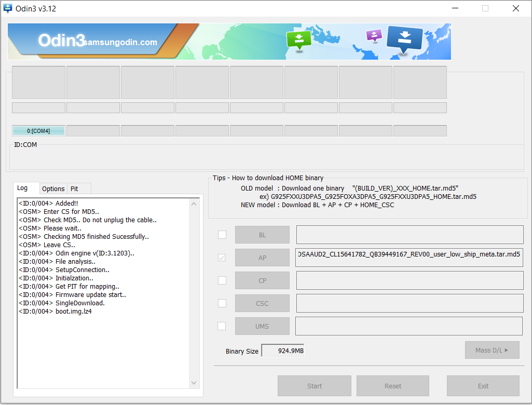This screenshot has width=532, height=405.
Task: Click the UMS file button
Action: [x=262, y=326]
